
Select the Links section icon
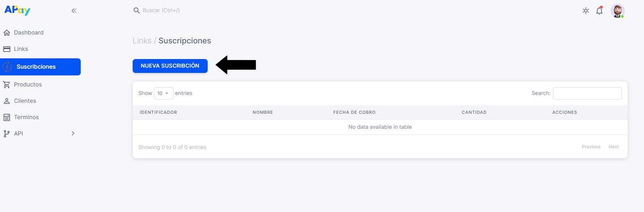(x=7, y=49)
